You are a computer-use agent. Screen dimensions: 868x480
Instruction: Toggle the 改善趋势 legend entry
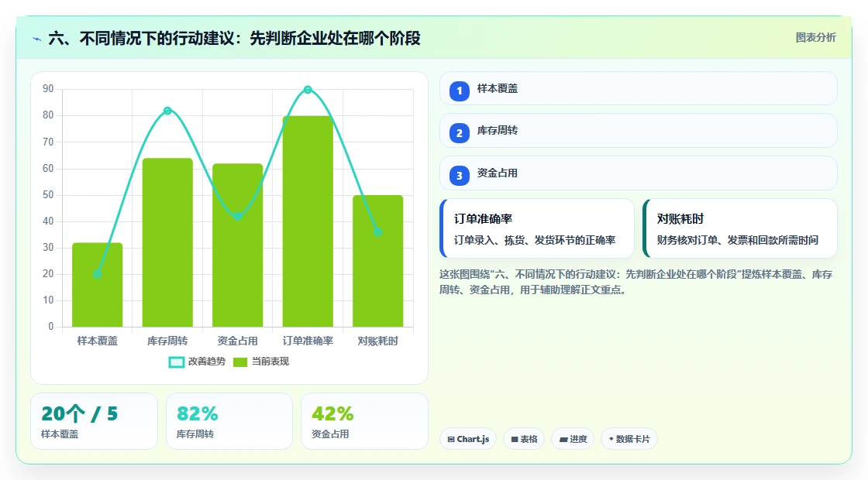coord(197,362)
